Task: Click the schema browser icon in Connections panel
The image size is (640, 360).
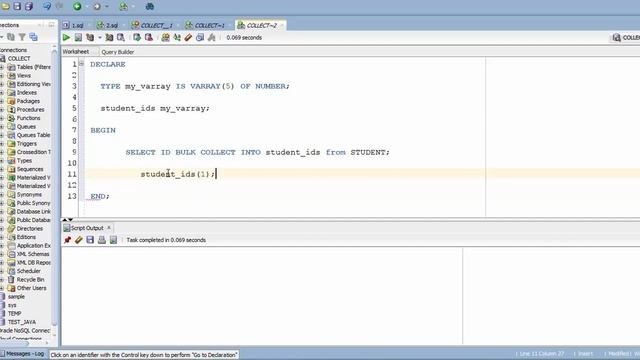Action: tap(33, 37)
